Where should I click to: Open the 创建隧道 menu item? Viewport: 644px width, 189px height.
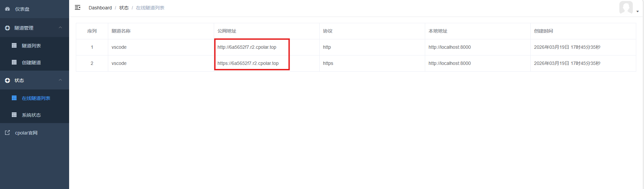(31, 63)
